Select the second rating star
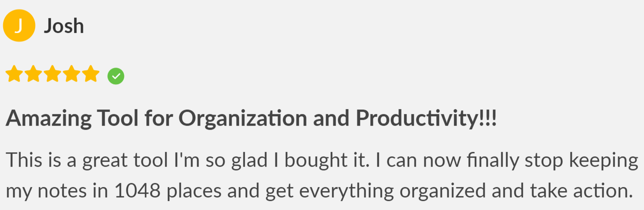This screenshot has height=210, width=644. coord(33,74)
